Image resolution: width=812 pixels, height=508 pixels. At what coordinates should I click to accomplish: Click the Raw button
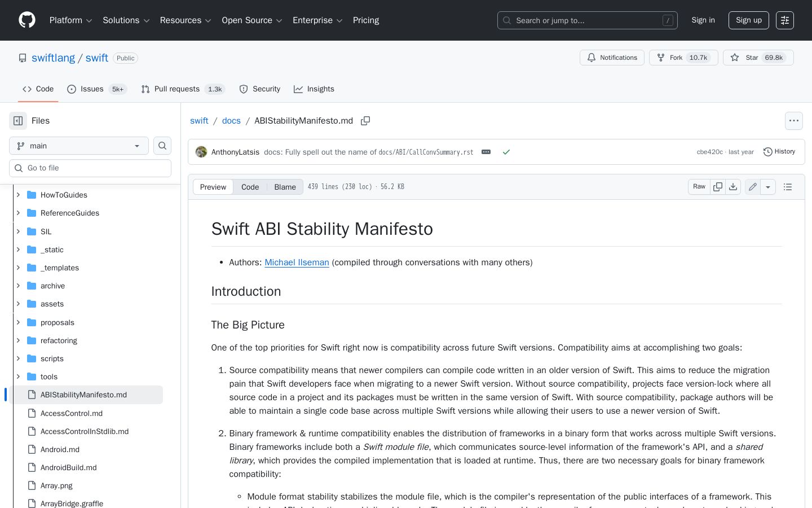pyautogui.click(x=699, y=187)
